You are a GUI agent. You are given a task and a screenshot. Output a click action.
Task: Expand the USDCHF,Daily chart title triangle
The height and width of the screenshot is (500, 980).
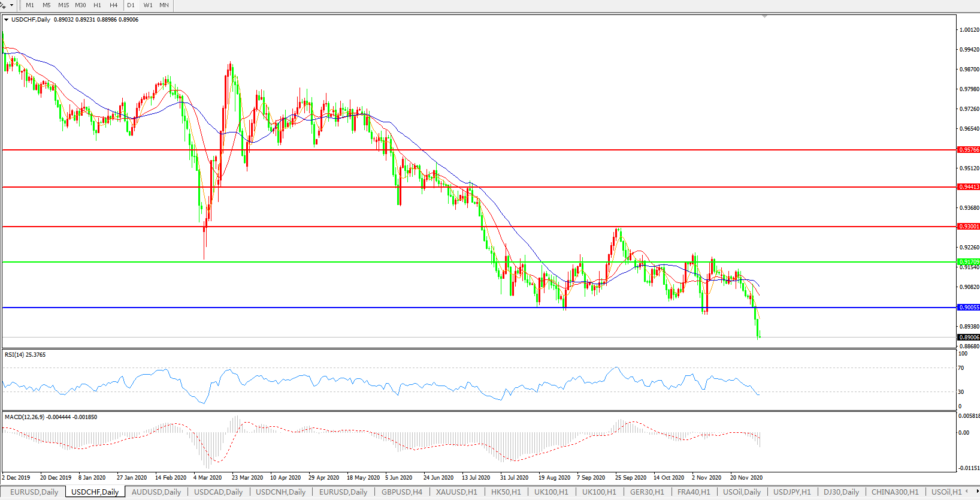point(6,20)
